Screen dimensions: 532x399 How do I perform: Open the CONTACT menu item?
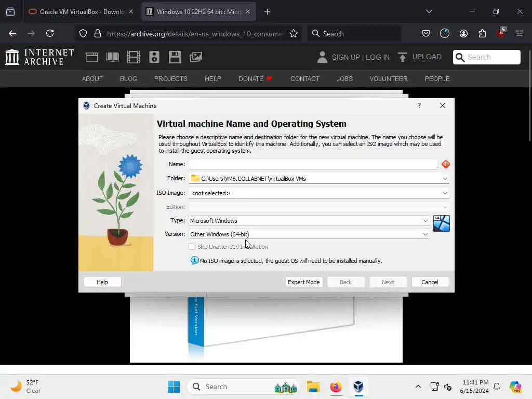304,79
